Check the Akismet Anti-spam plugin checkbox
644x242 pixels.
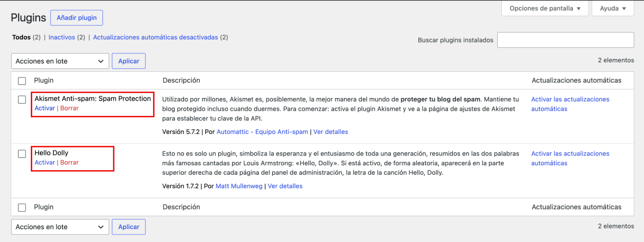click(x=22, y=100)
